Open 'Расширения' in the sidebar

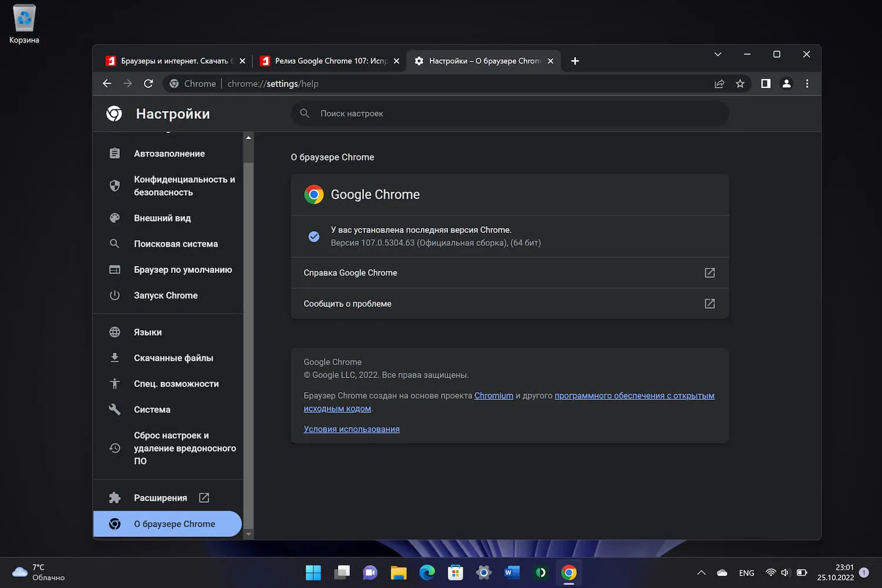click(168, 498)
